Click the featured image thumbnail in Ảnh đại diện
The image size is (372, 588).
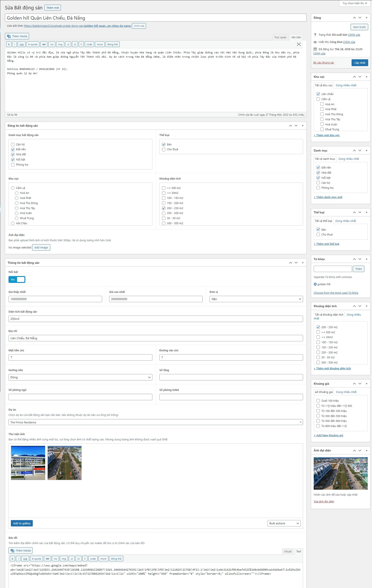coord(340,473)
